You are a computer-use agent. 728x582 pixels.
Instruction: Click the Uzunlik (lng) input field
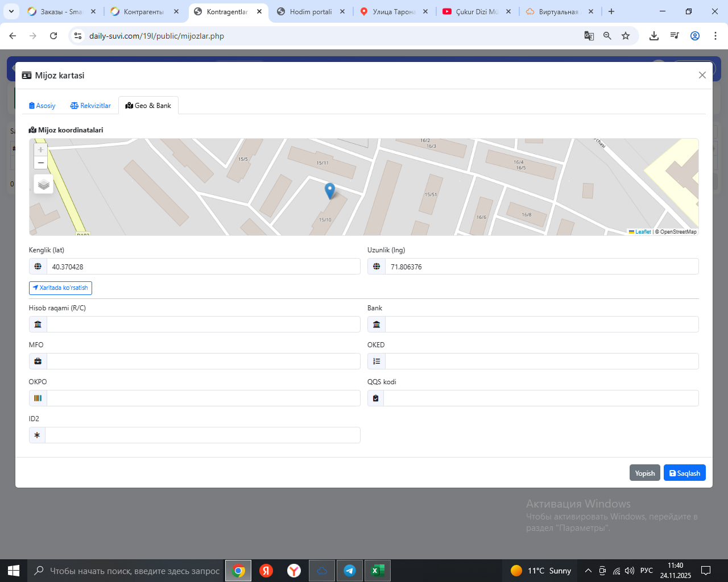[x=541, y=267]
